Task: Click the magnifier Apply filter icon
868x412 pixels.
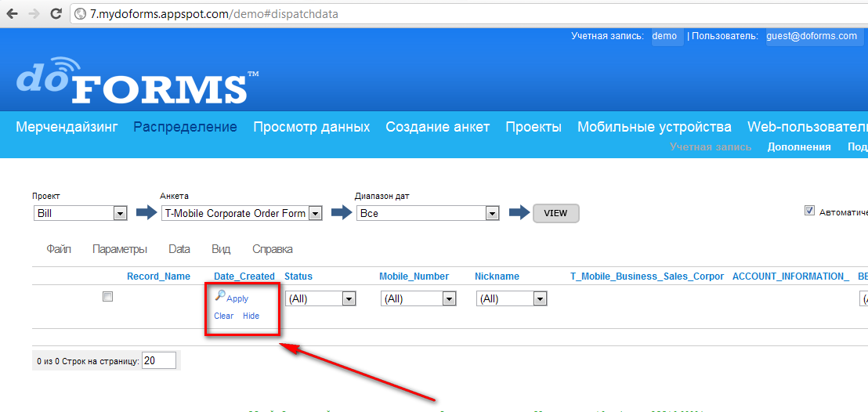Action: coord(220,296)
